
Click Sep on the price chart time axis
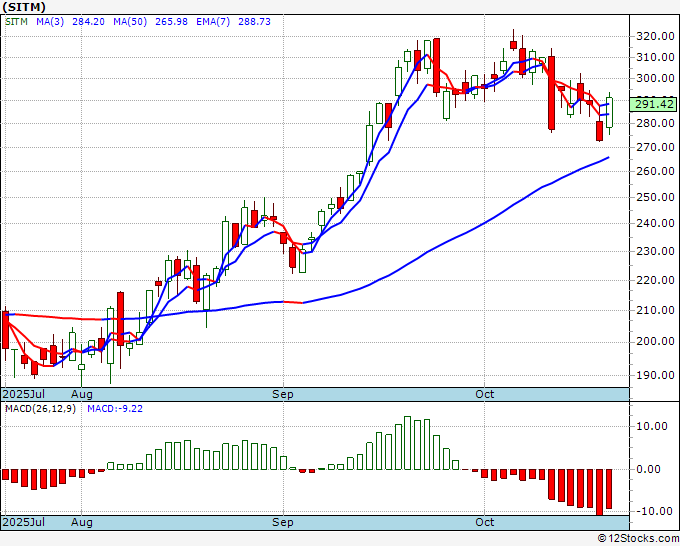pyautogui.click(x=283, y=394)
